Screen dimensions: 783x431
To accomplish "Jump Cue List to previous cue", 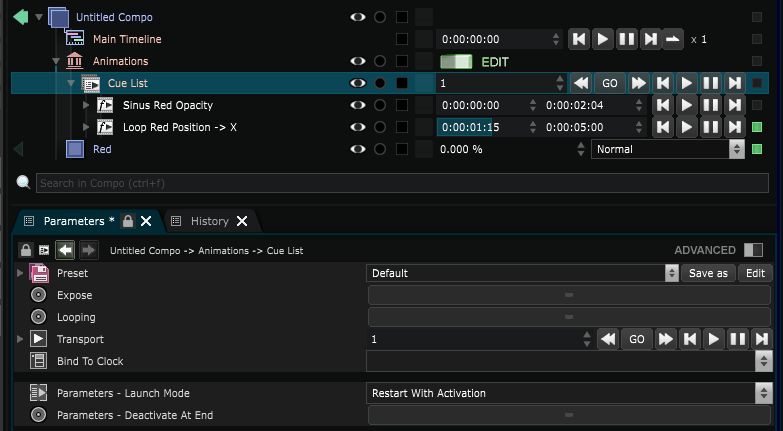I will pos(581,83).
